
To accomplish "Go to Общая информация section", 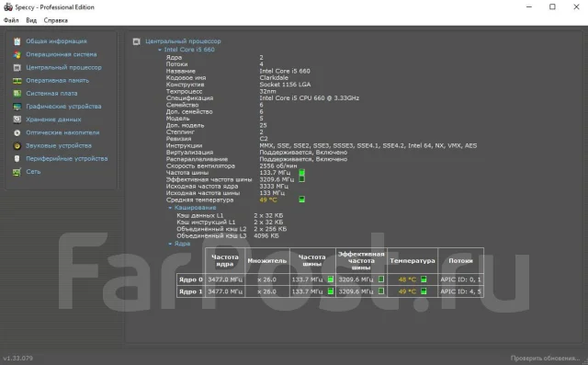I will [56, 41].
